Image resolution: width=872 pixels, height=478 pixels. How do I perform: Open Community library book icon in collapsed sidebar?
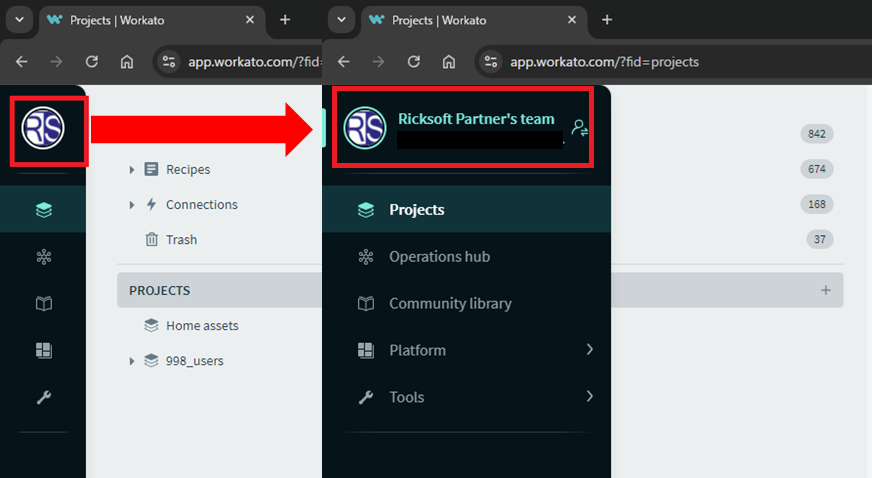pos(43,303)
